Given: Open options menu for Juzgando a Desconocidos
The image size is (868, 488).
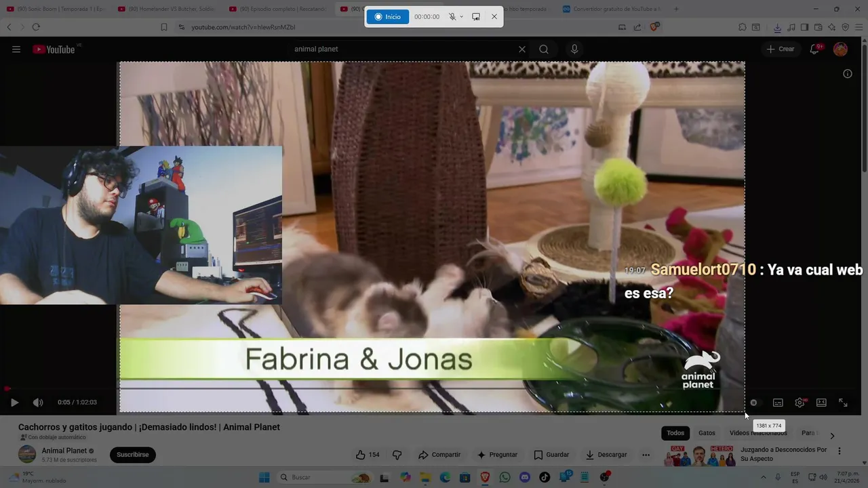Looking at the screenshot, I should (x=840, y=451).
